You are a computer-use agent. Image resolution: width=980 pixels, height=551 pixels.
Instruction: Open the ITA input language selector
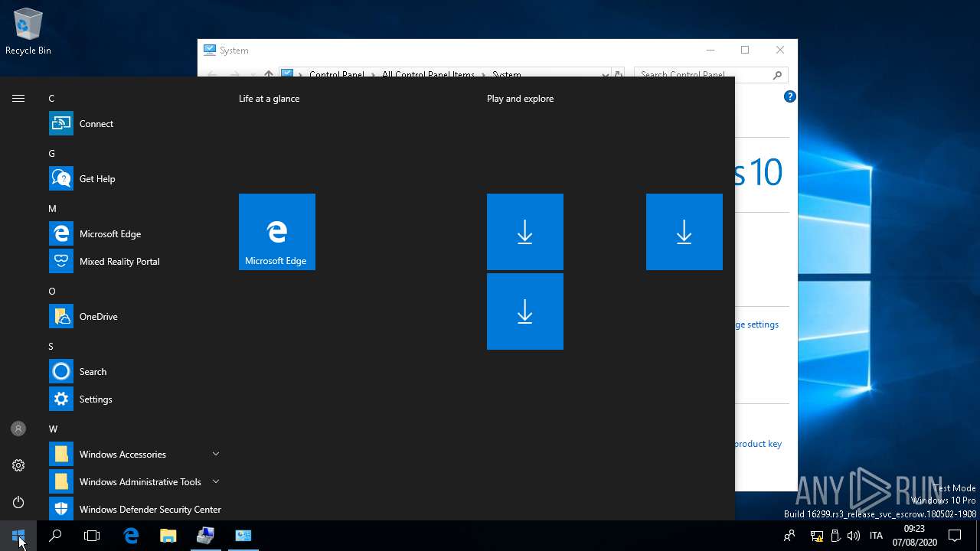[877, 536]
